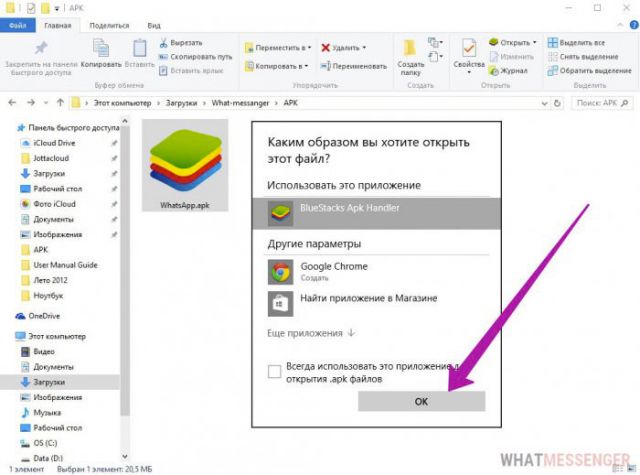The width and height of the screenshot is (640, 475).
Task: Choose Google Chrome to open file
Action: pyautogui.click(x=376, y=271)
